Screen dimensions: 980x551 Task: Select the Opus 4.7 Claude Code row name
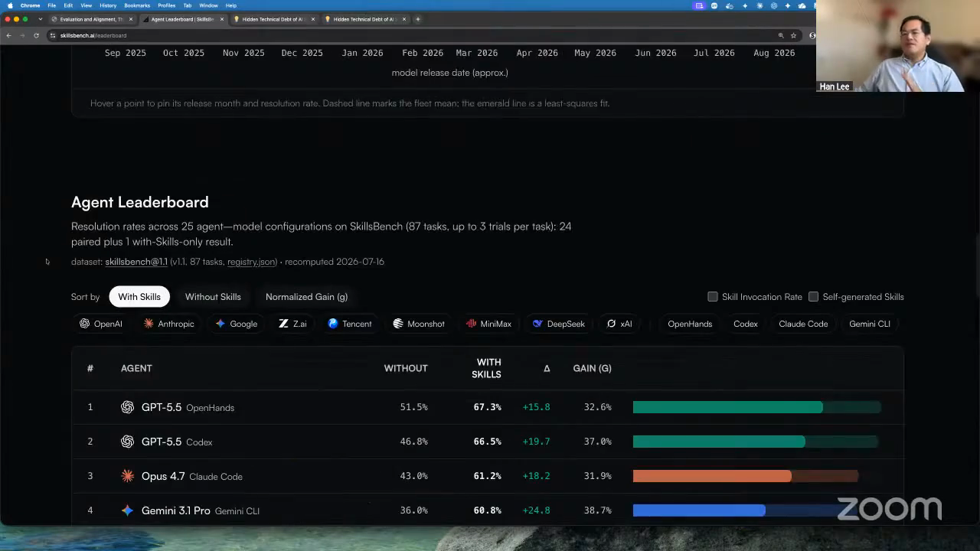pos(192,476)
